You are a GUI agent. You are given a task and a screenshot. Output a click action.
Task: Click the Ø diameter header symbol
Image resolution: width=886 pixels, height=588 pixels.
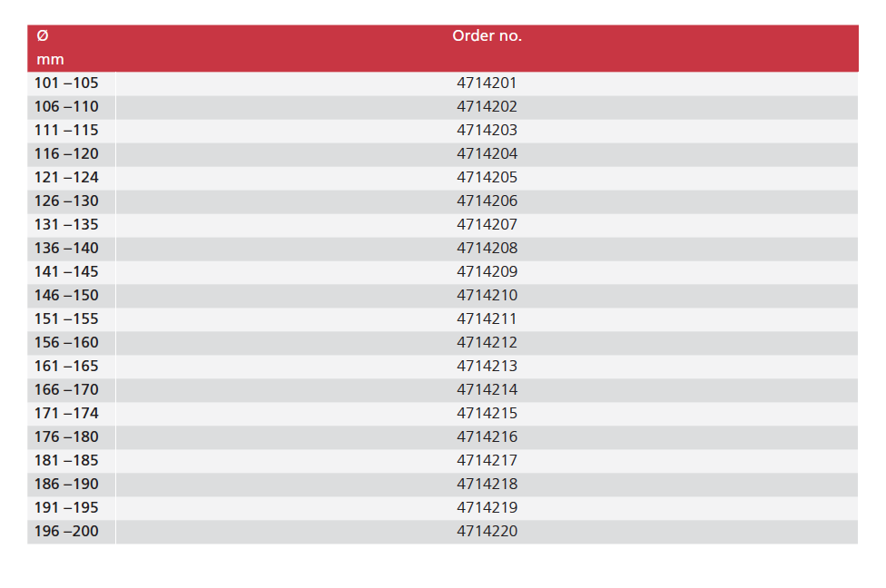[43, 36]
